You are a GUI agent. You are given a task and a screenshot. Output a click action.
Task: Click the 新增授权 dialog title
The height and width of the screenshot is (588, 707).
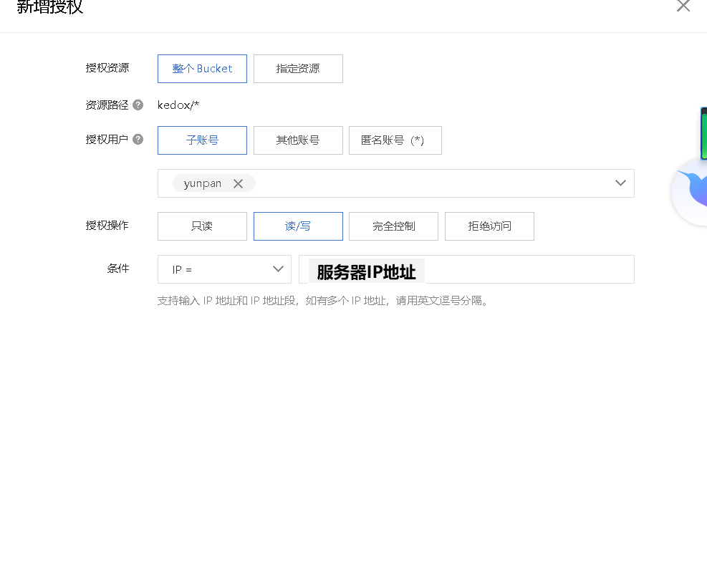pyautogui.click(x=49, y=6)
